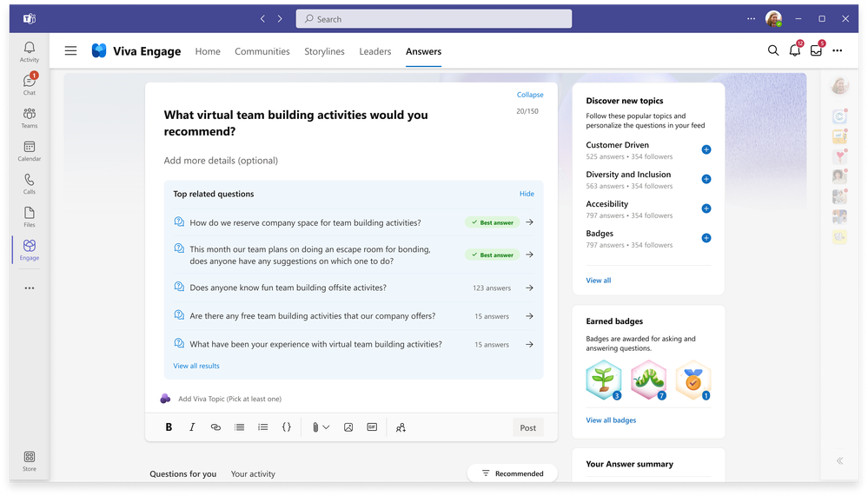Post the question
Viewport: 868px width, 496px height.
tap(528, 427)
